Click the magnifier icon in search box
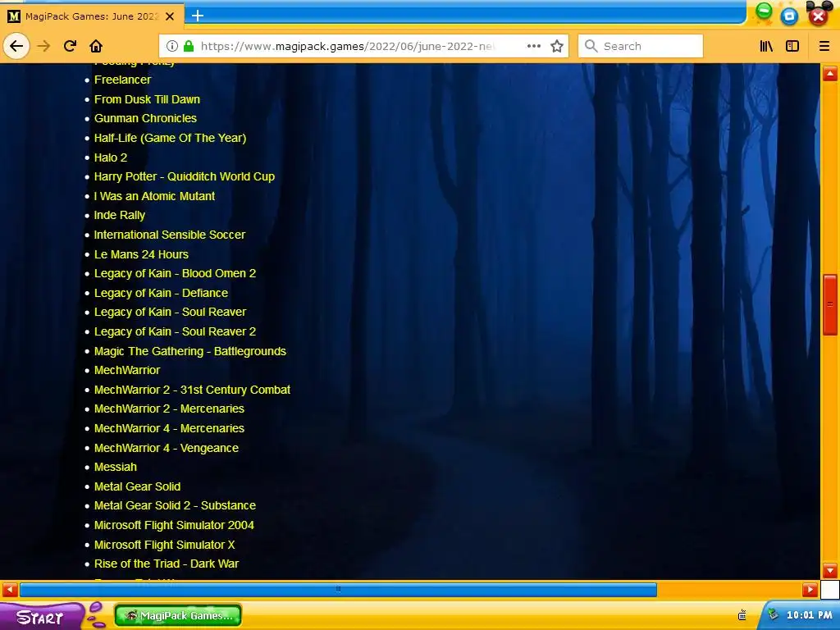This screenshot has width=840, height=630. [x=591, y=46]
